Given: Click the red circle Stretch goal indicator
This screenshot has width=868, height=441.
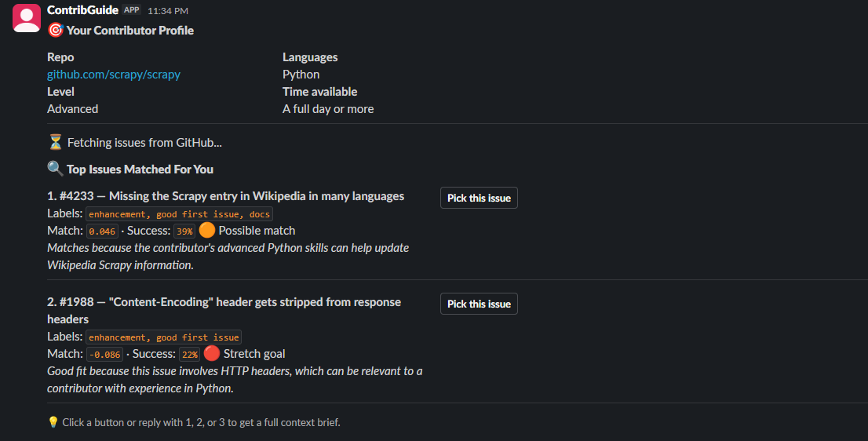Looking at the screenshot, I should coord(211,353).
